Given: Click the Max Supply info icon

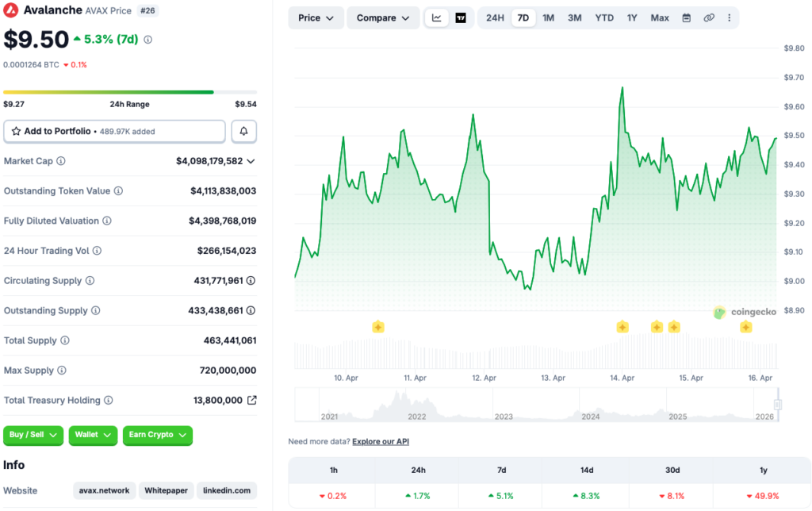Looking at the screenshot, I should 62,371.
